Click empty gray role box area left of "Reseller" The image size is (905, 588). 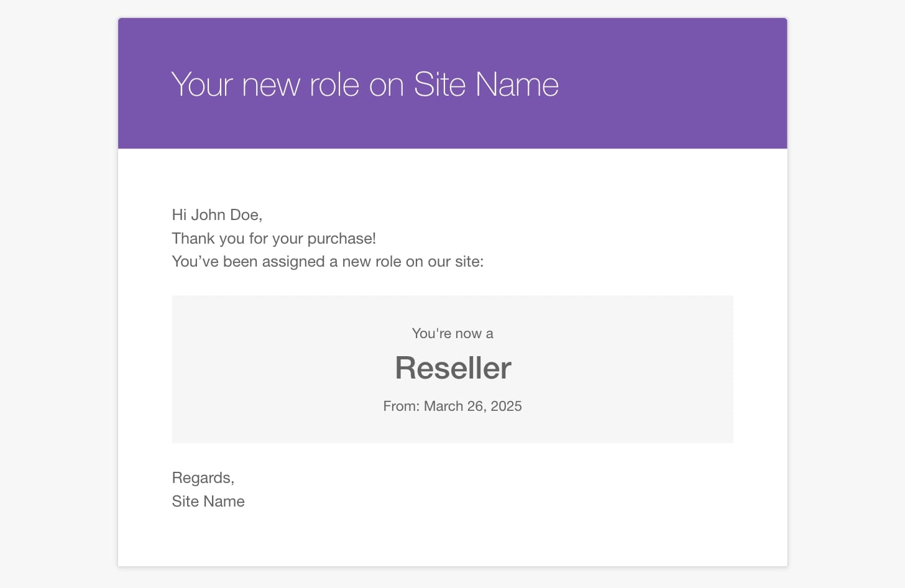[x=280, y=368]
